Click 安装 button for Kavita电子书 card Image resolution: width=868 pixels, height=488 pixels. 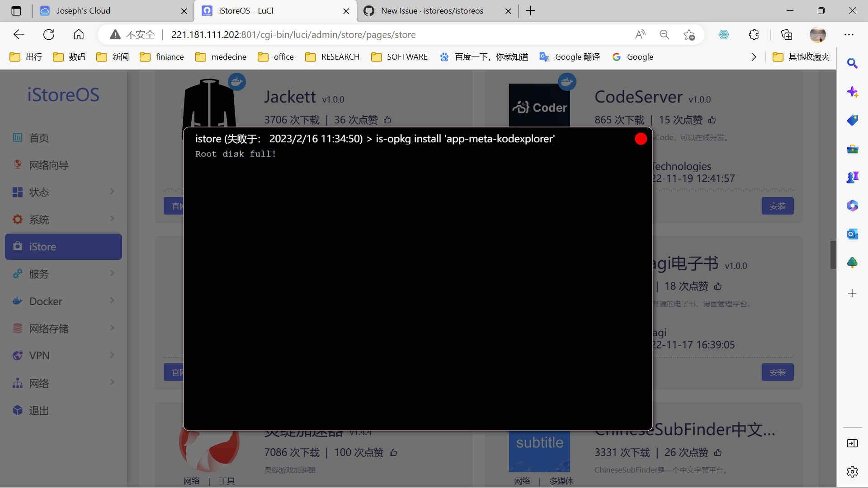(x=777, y=372)
